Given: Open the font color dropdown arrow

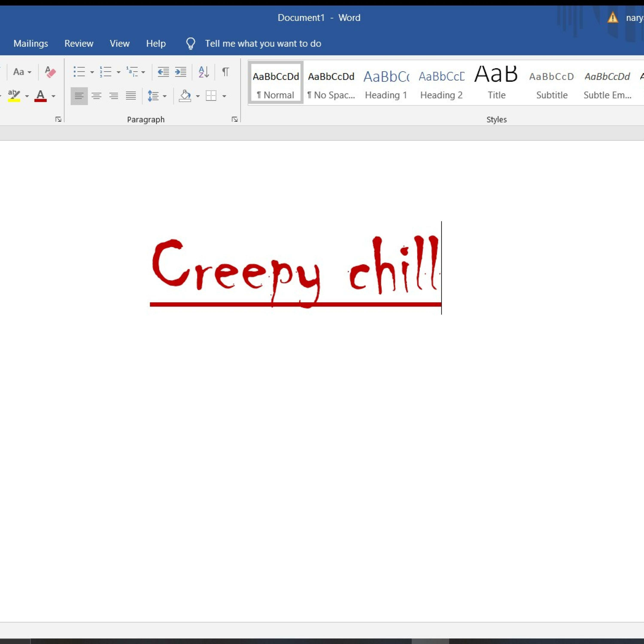Looking at the screenshot, I should click(x=53, y=96).
